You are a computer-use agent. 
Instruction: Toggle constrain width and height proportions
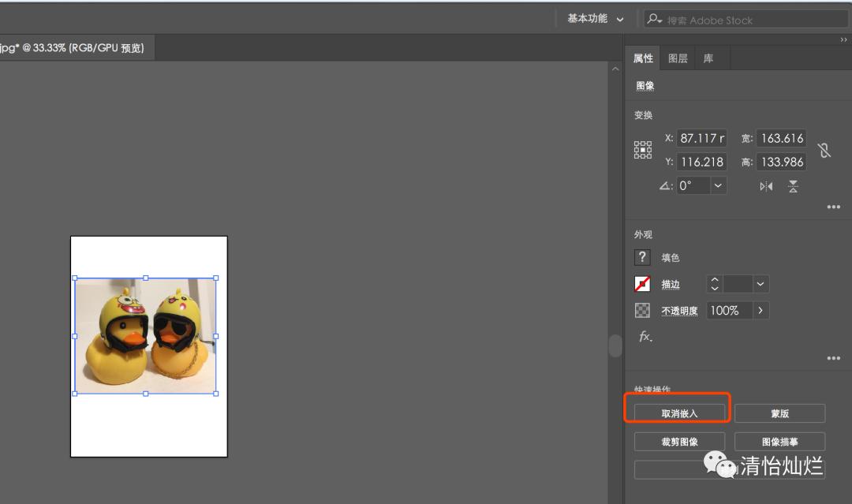pyautogui.click(x=824, y=150)
